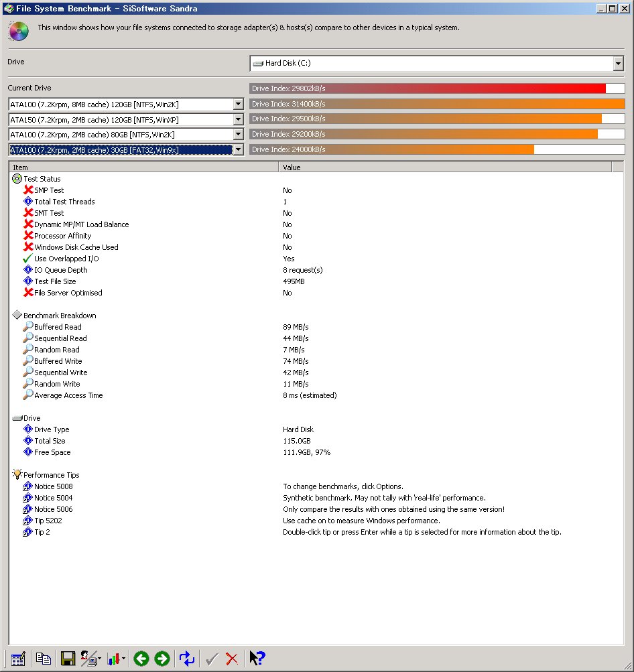Select the File Server Optimised row
Screen dimensions: 634x672
click(x=316, y=293)
